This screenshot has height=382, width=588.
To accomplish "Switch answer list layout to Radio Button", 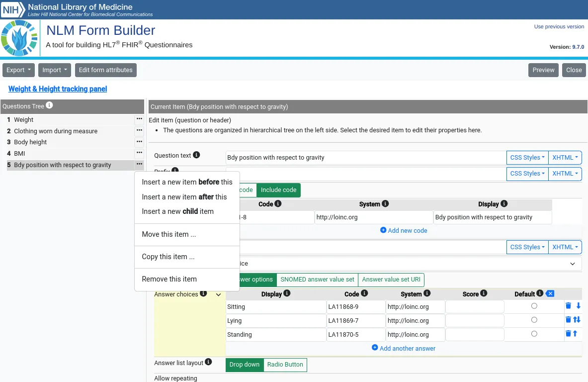I will click(x=285, y=365).
